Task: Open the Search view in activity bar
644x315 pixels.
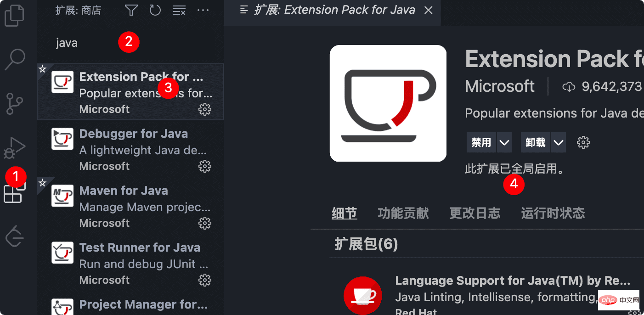Action: (15, 59)
